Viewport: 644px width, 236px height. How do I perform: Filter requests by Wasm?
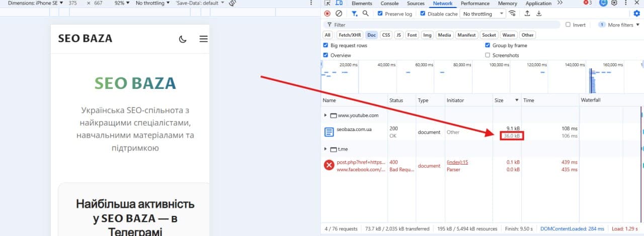(x=509, y=35)
